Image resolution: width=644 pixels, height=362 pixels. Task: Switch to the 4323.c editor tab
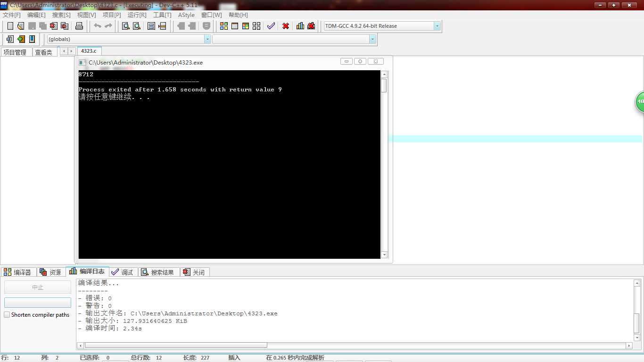click(x=89, y=51)
